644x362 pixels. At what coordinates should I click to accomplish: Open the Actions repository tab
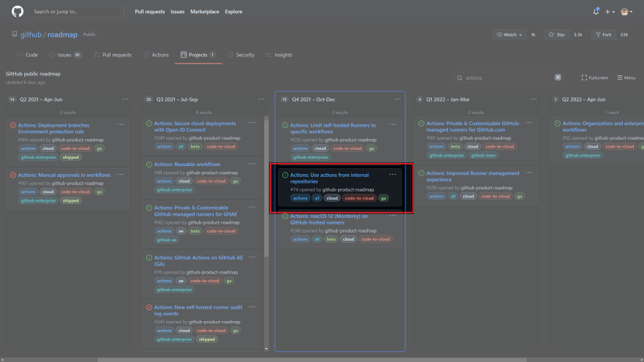(x=156, y=55)
